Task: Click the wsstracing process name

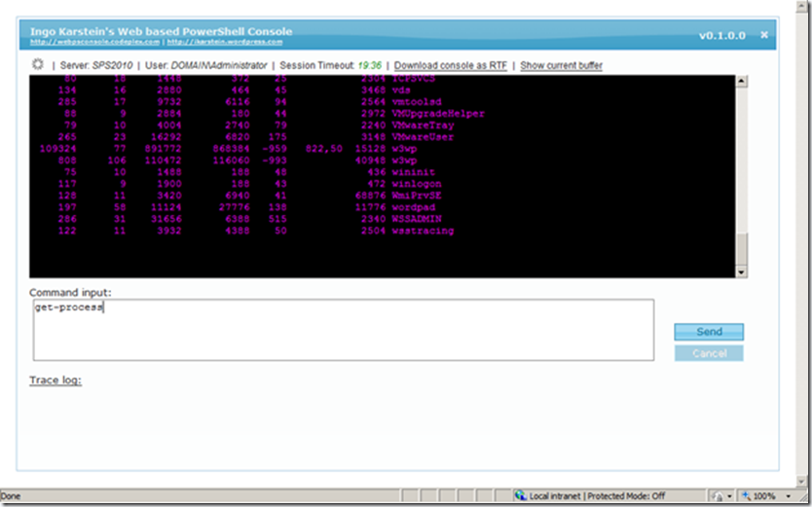Action: coord(423,232)
